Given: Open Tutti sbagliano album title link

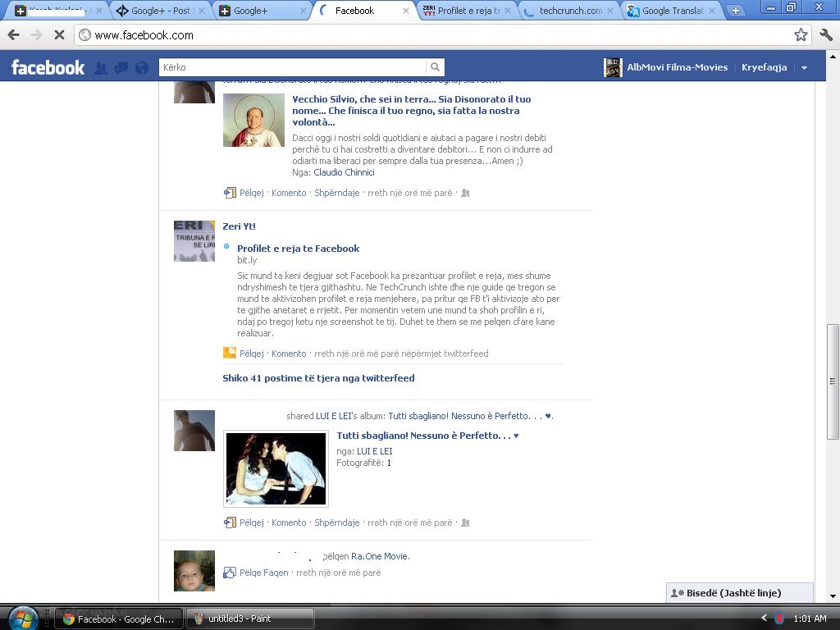Looking at the screenshot, I should [x=427, y=436].
